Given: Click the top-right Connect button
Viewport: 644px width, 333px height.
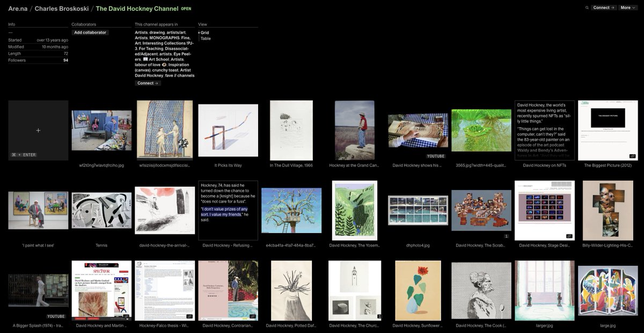Looking at the screenshot, I should (603, 8).
